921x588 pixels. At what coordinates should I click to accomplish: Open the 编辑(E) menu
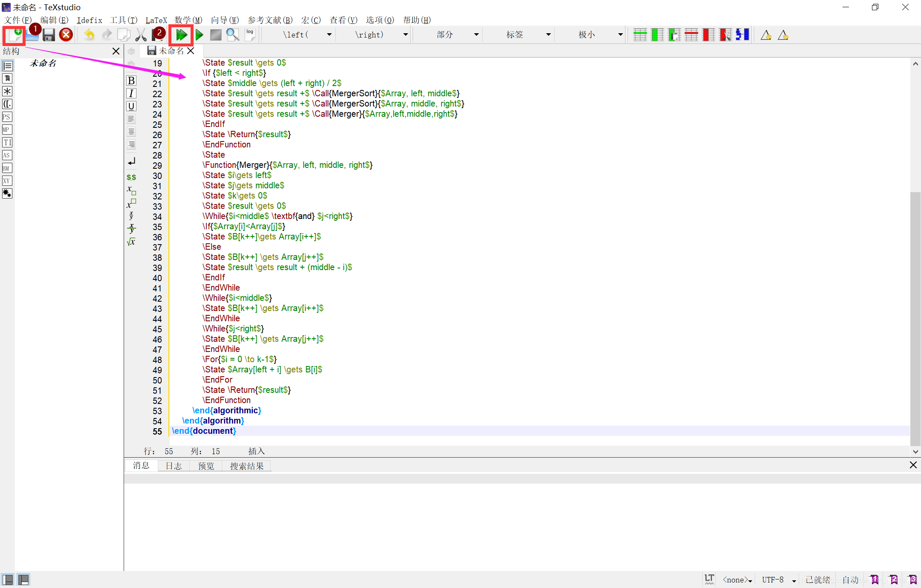(54, 20)
